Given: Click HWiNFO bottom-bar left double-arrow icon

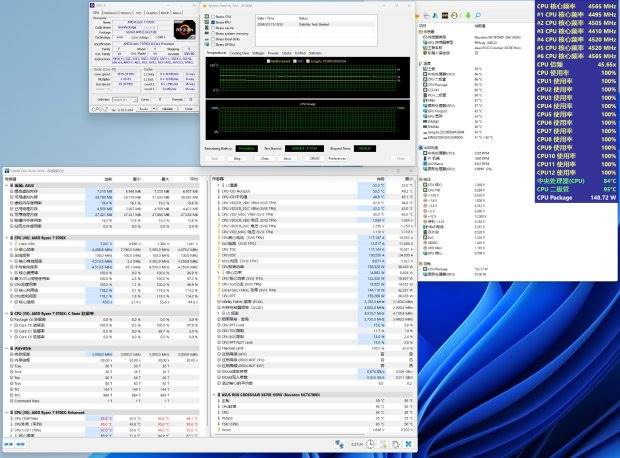Looking at the screenshot, I should tap(9, 444).
